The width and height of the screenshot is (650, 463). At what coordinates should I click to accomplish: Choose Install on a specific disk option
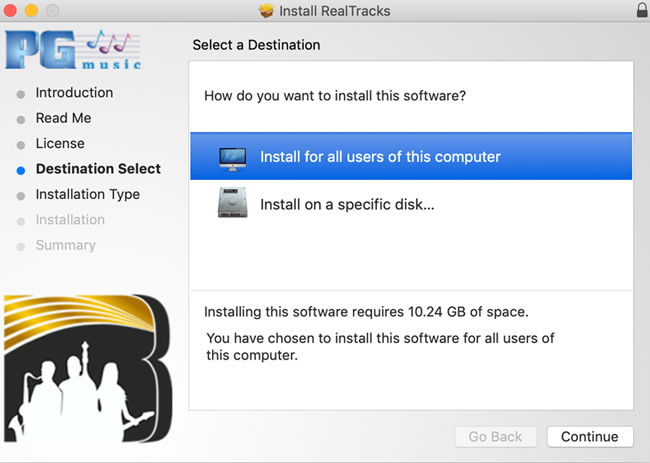click(411, 204)
